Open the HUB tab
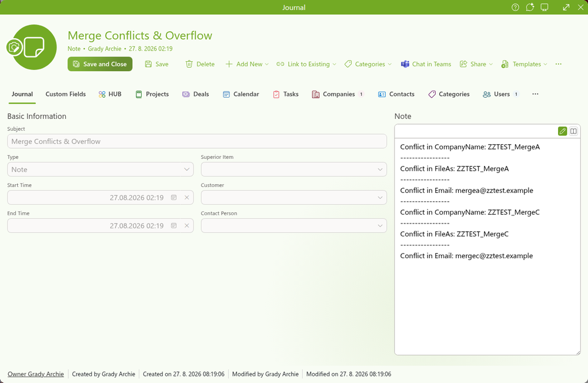 (110, 94)
